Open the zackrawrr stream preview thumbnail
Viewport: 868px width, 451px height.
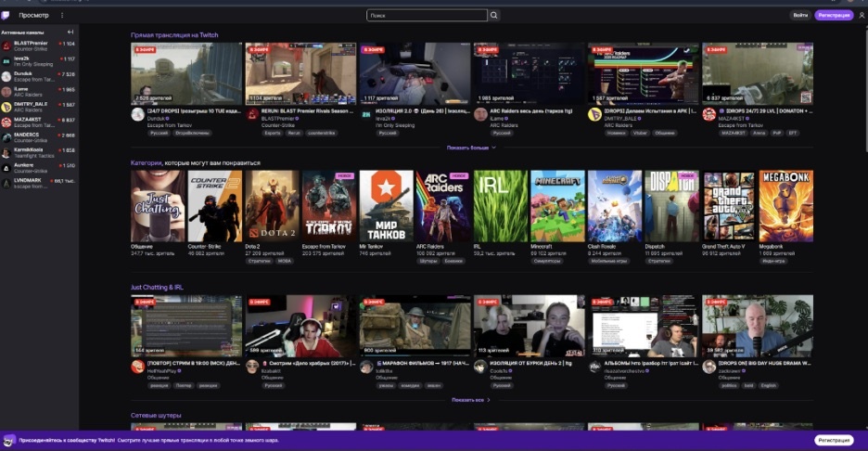[758, 326]
